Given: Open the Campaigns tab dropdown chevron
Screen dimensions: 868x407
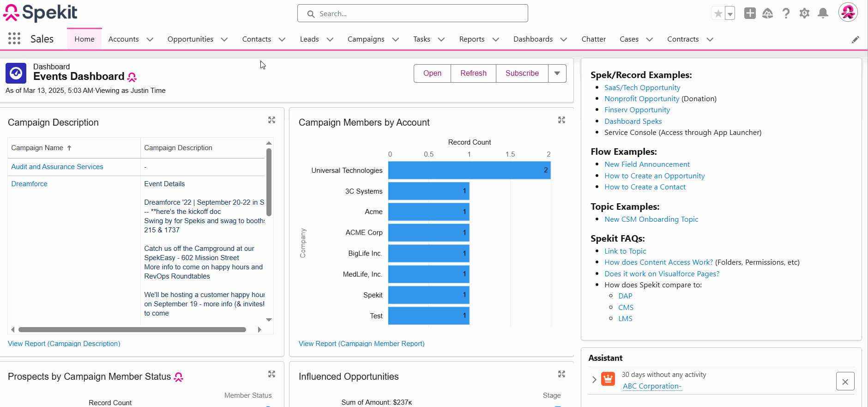Looking at the screenshot, I should [396, 39].
